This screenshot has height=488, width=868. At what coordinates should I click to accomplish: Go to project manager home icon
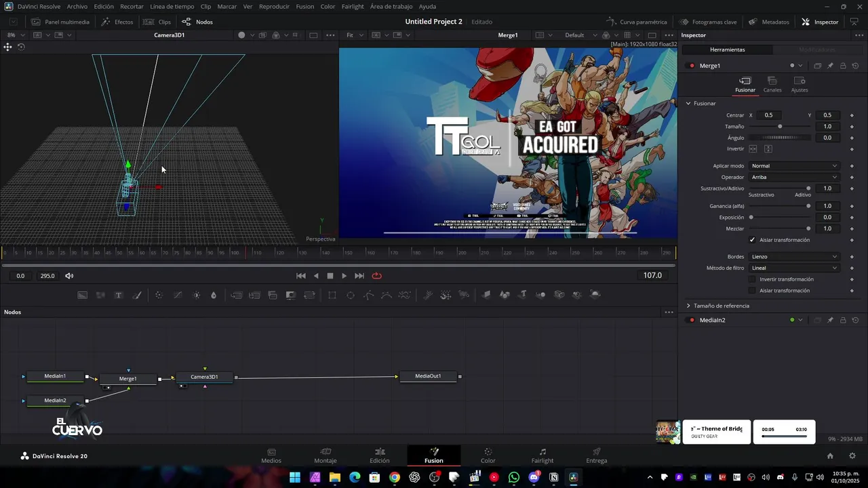click(x=830, y=456)
